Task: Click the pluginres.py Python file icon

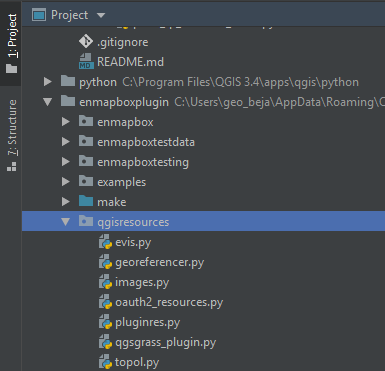Action: point(105,322)
